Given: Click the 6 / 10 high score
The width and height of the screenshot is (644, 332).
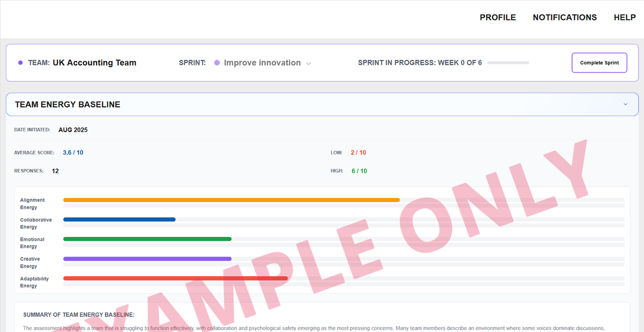Looking at the screenshot, I should point(360,171).
